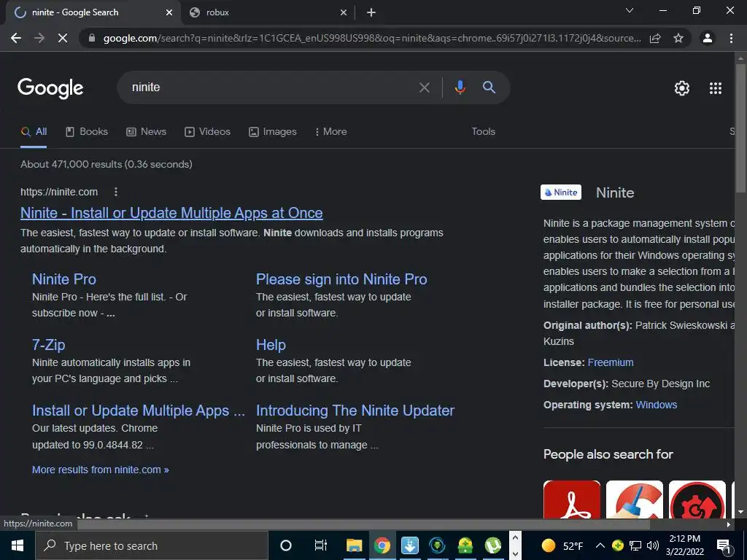Viewport: 747px width, 560px height.
Task: Open the notification center icon
Action: [724, 546]
